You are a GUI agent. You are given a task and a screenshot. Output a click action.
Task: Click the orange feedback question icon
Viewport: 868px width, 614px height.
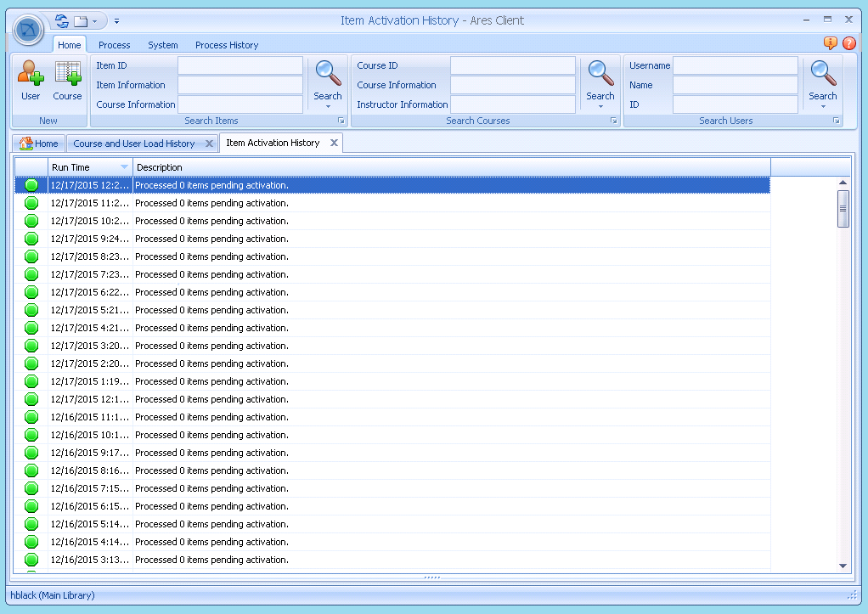point(830,43)
